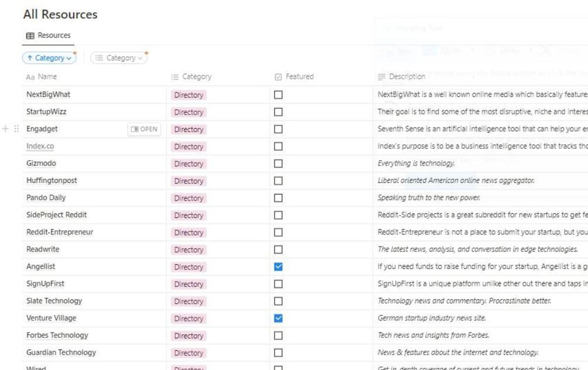Click 'German startup industry news site' description

tap(432, 318)
